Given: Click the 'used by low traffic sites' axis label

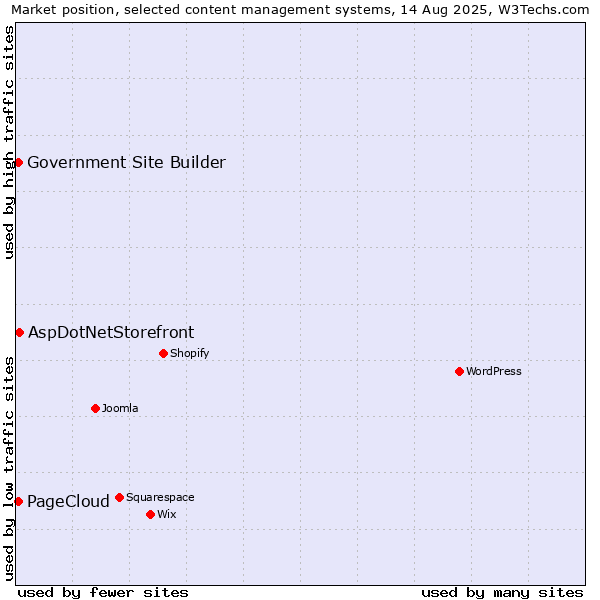Looking at the screenshot, I should tap(9, 469).
